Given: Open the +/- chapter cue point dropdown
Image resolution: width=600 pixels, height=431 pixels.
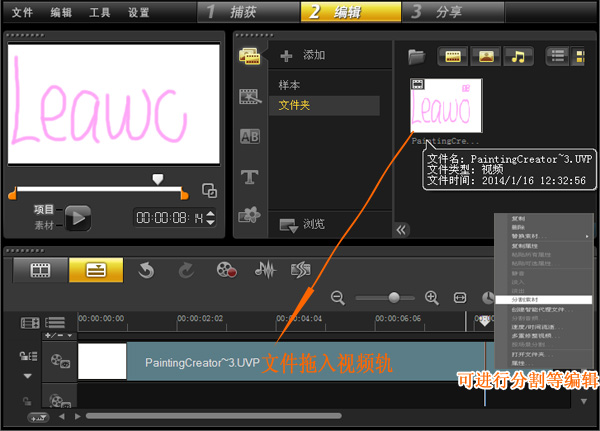Looking at the screenshot, I should pos(59,336).
